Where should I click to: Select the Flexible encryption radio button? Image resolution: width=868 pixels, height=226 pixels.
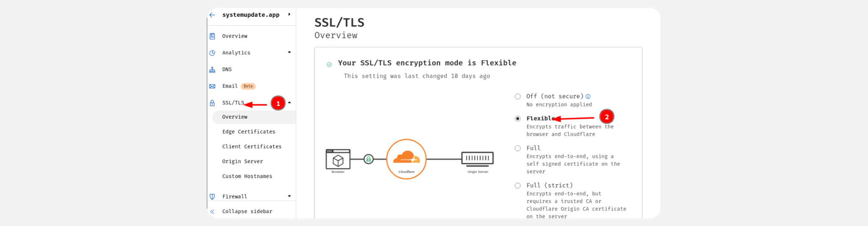517,119
